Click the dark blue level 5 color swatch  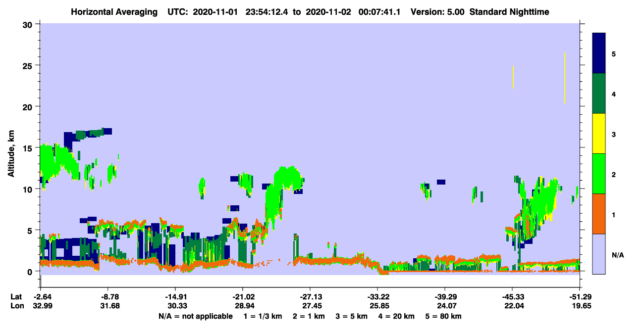click(599, 53)
